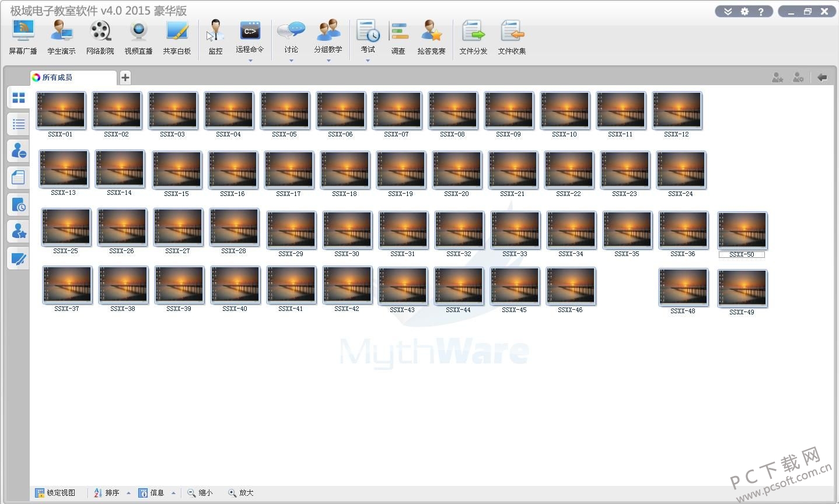Image resolution: width=839 pixels, height=504 pixels.
Task: Add a new group tab with plus
Action: tap(125, 78)
